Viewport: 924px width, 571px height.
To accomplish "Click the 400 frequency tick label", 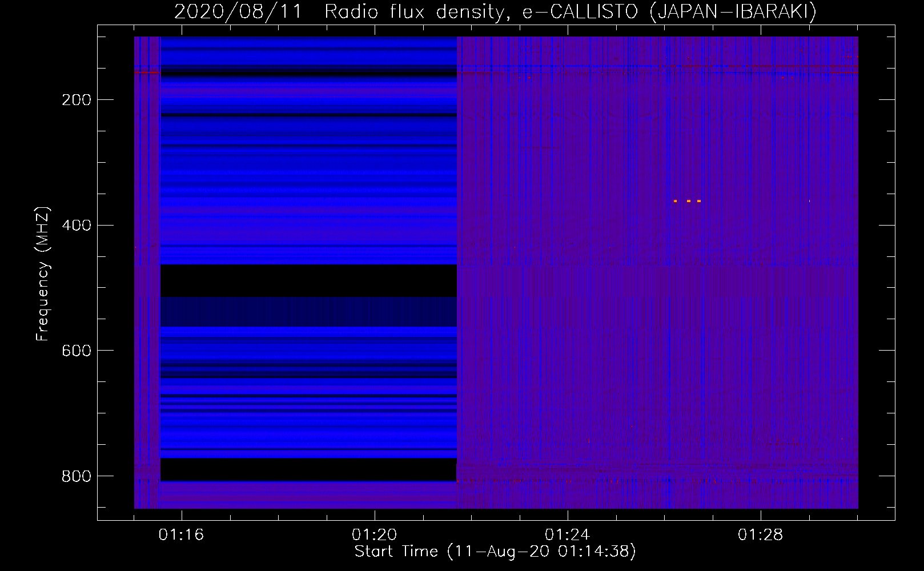I will [x=77, y=226].
